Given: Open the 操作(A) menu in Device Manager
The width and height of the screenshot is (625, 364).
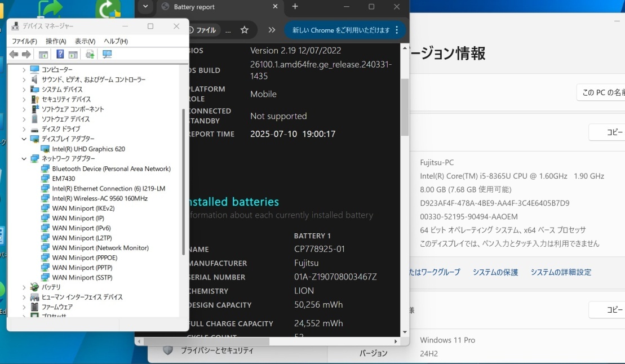Looking at the screenshot, I should [x=56, y=41].
